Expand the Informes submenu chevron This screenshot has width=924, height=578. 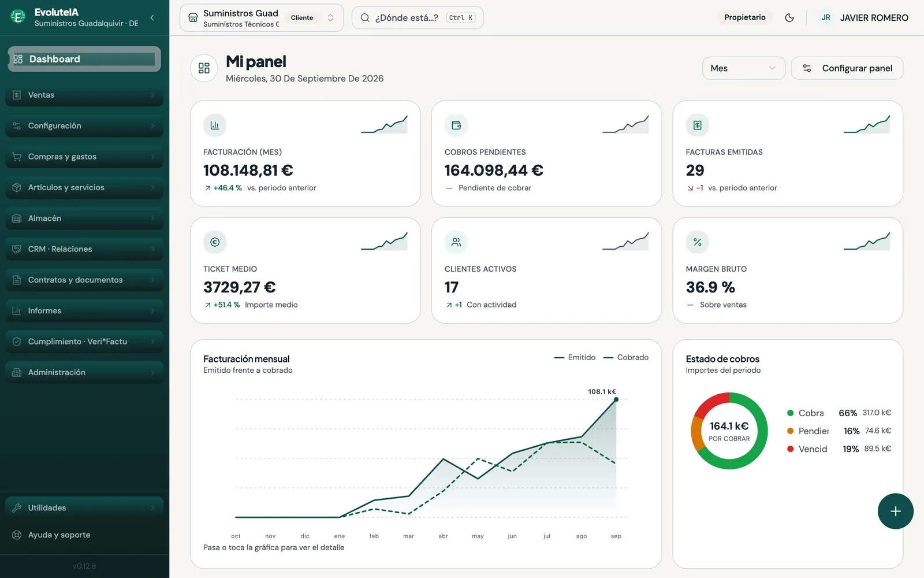pyautogui.click(x=152, y=311)
